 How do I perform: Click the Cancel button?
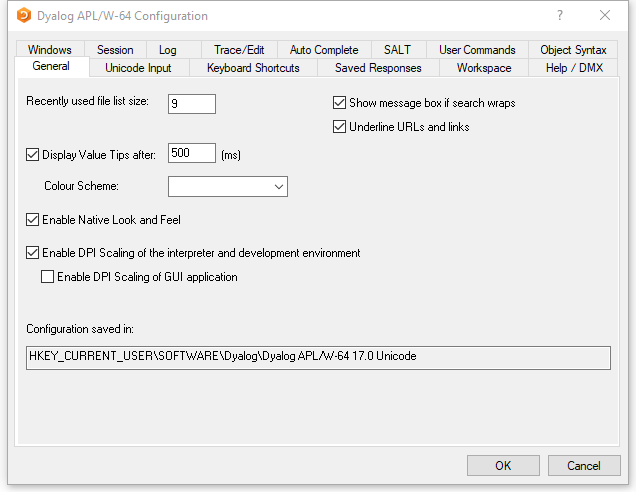pos(584,465)
